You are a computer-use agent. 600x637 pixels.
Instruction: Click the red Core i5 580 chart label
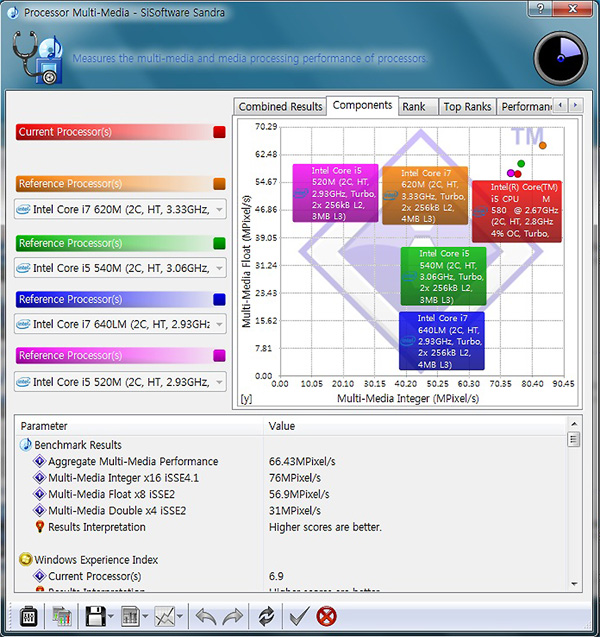pos(517,212)
